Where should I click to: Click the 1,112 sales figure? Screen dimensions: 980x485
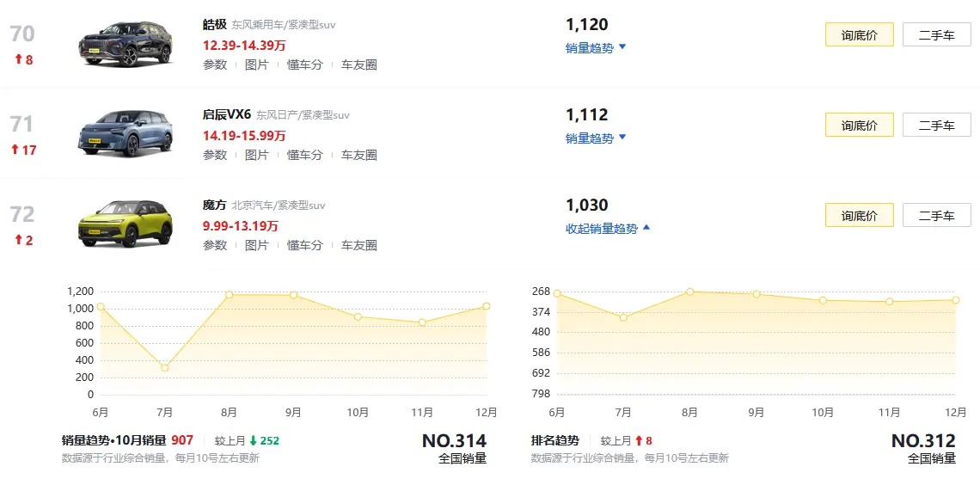[587, 115]
